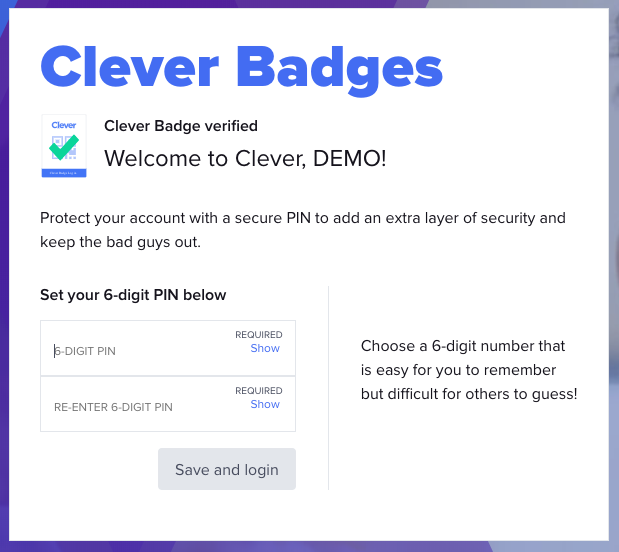The image size is (619, 552).
Task: Click the Clever Badge verified icon
Action: pyautogui.click(x=64, y=146)
